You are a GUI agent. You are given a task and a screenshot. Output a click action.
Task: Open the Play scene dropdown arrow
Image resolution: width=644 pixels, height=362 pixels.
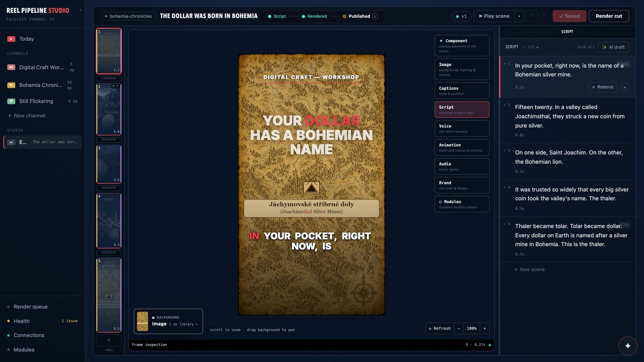(x=519, y=16)
